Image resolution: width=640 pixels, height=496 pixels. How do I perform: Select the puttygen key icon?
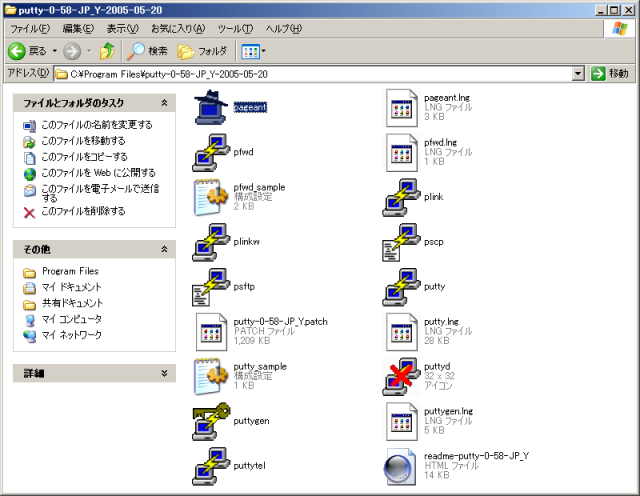(212, 421)
